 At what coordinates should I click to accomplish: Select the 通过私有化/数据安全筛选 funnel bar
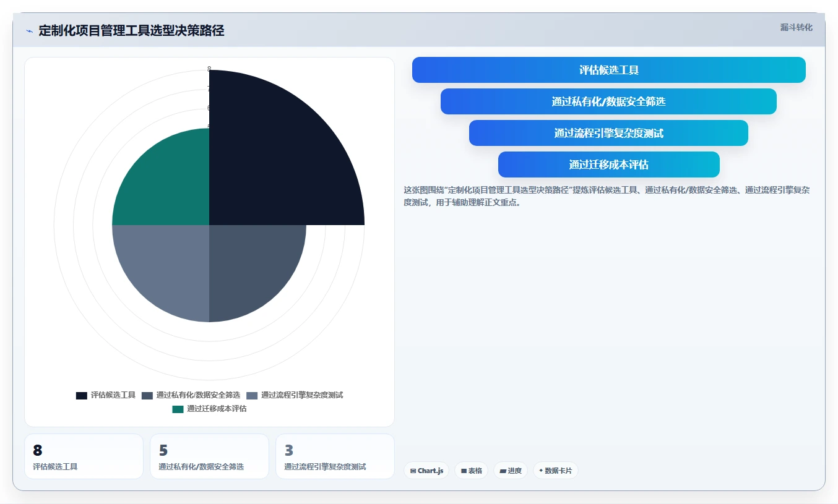[608, 101]
